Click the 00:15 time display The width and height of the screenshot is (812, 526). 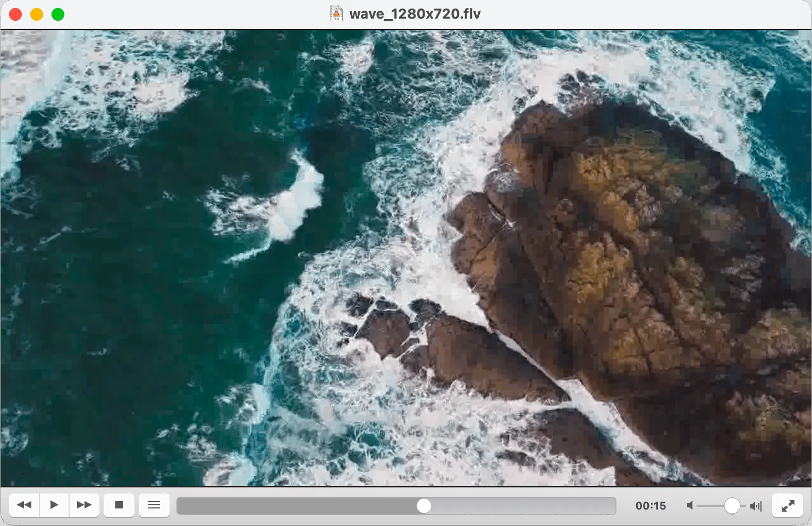[651, 505]
